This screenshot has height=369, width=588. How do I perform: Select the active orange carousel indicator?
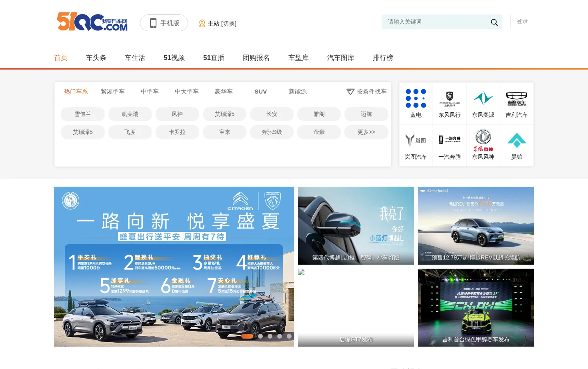tap(247, 336)
